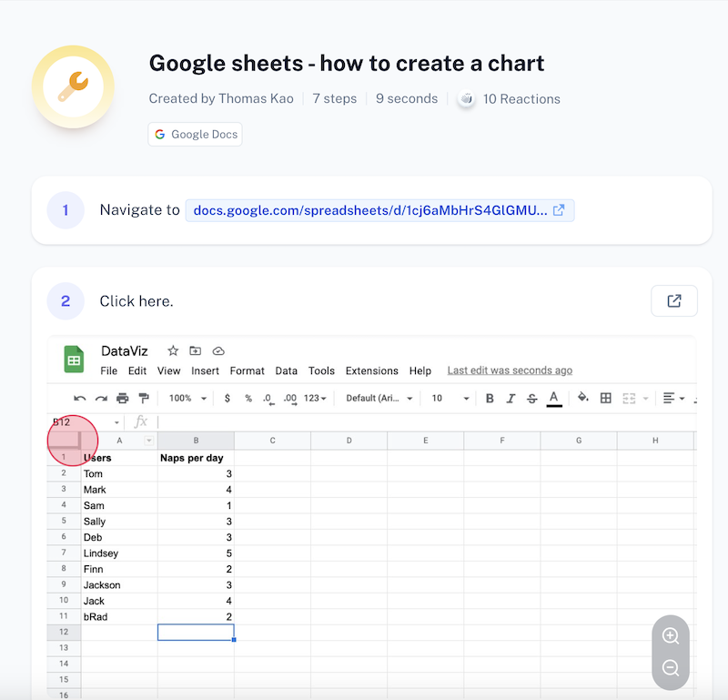This screenshot has height=700, width=728.
Task: Click the selected B12 cell
Action: [196, 632]
